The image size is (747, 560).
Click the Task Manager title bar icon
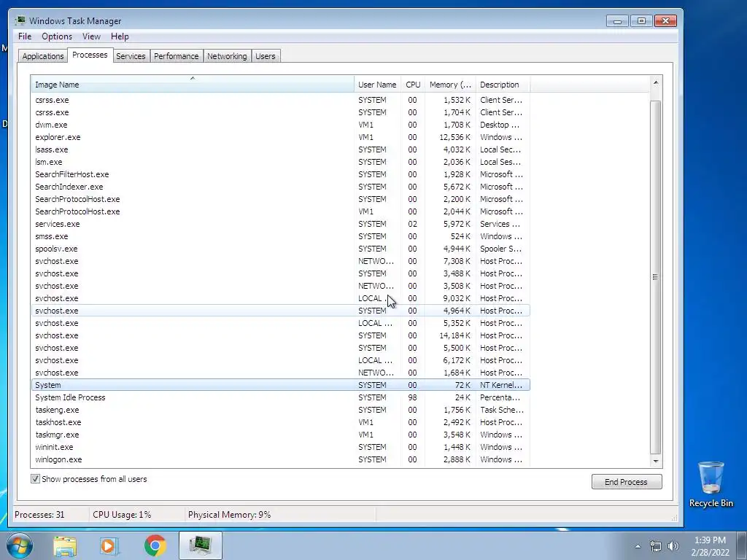point(20,20)
